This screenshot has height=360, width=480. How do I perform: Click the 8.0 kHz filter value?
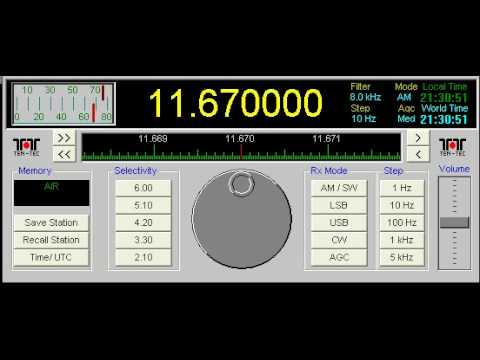click(365, 97)
